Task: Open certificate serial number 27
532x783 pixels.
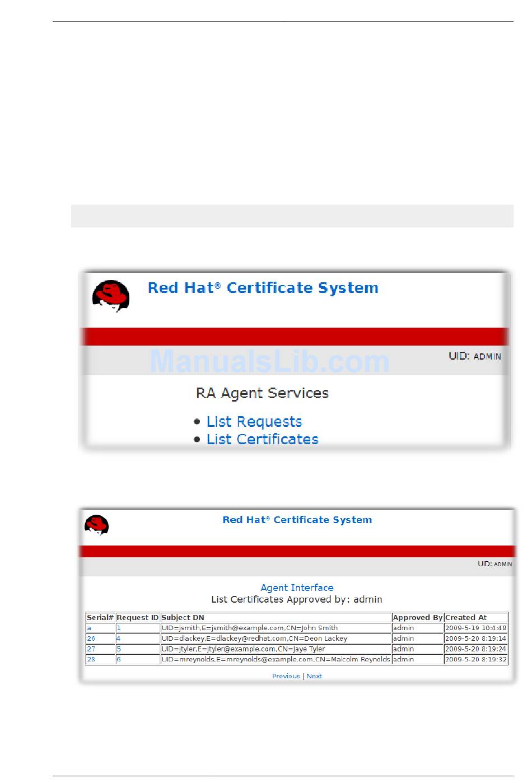Action: click(x=91, y=649)
